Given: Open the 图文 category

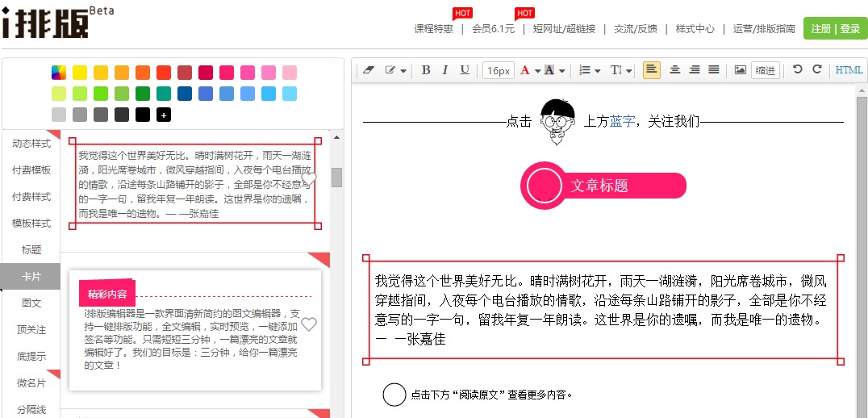Looking at the screenshot, I should click(x=31, y=303).
